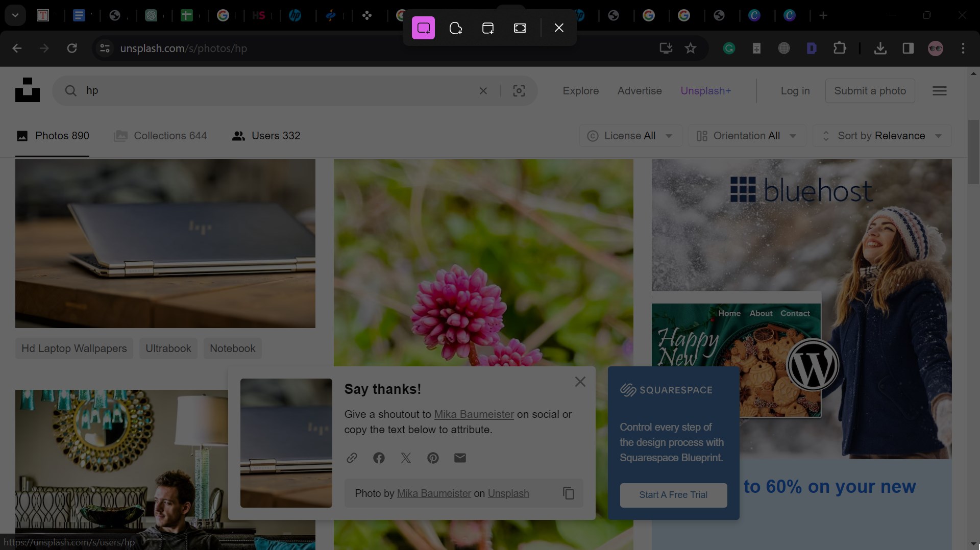Screen dimensions: 980x550
Task: Click the browser address bar URL
Action: click(184, 48)
